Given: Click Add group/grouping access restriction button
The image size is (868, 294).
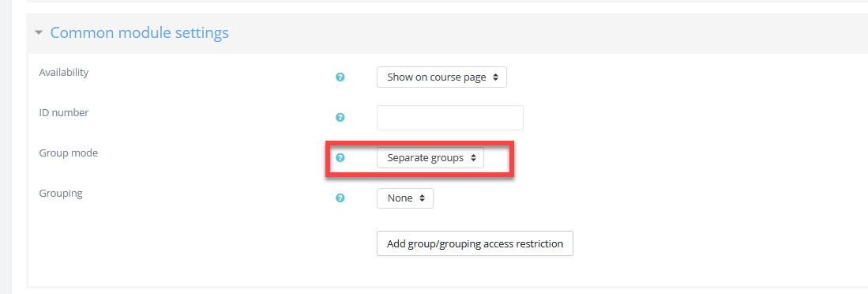Looking at the screenshot, I should tap(475, 243).
